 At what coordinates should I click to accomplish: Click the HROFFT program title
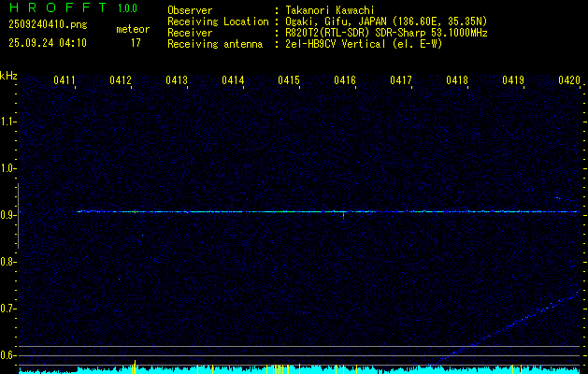[58, 7]
